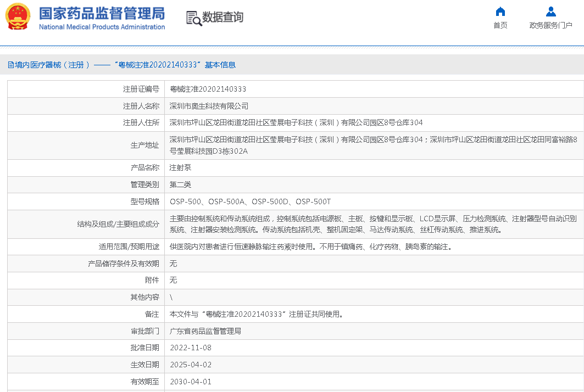Click the 管理类别 label

point(145,184)
